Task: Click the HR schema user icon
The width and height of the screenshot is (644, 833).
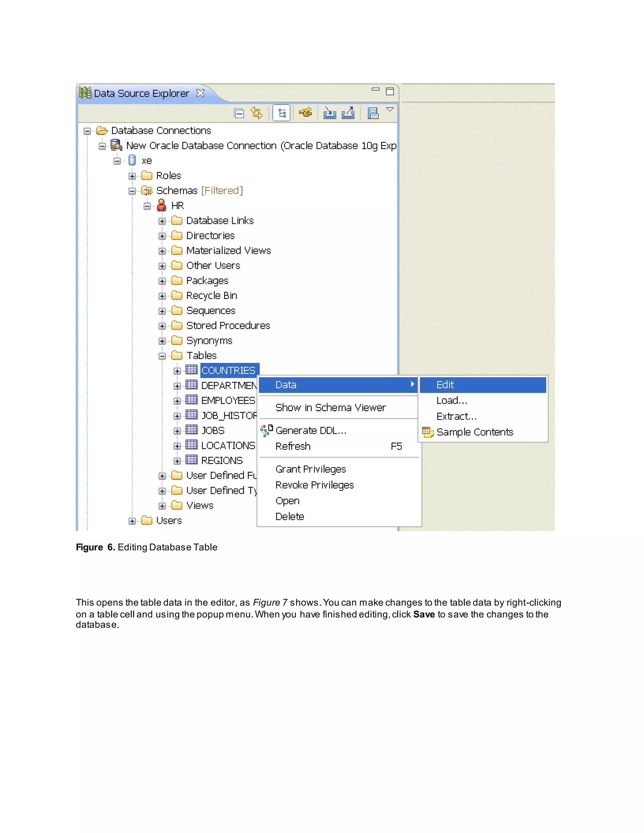Action: pyautogui.click(x=162, y=205)
